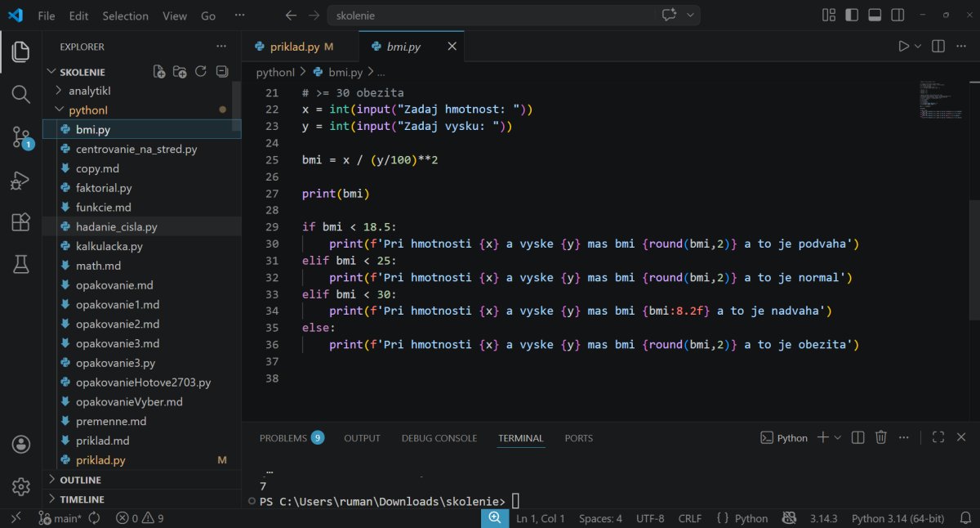
Task: Open the Search view in activity bar
Action: (21, 94)
